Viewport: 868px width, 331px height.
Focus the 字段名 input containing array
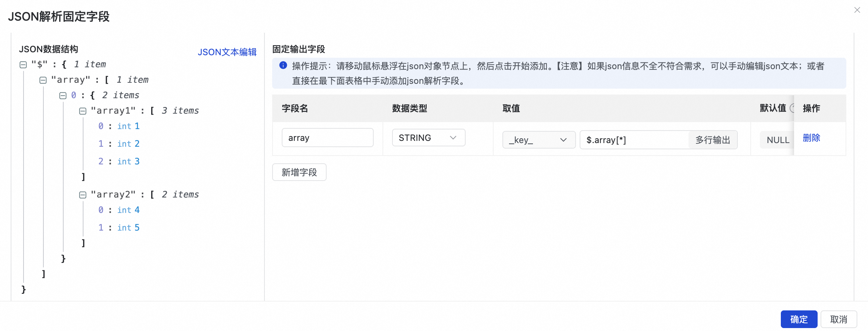[328, 138]
